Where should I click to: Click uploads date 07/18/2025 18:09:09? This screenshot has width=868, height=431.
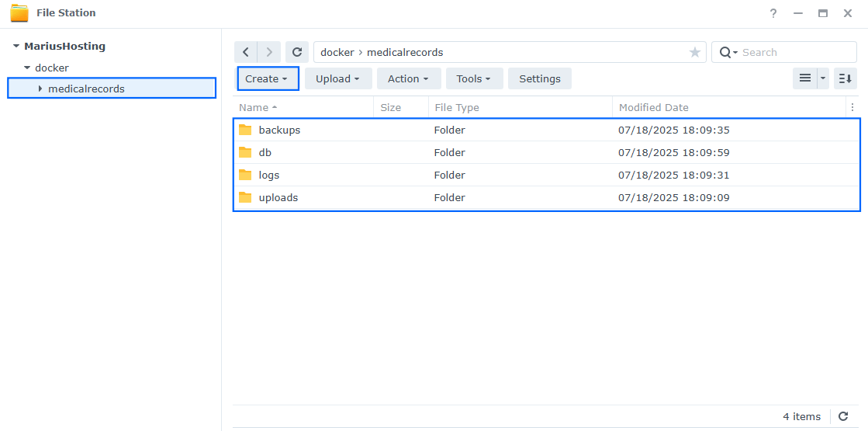pyautogui.click(x=674, y=197)
